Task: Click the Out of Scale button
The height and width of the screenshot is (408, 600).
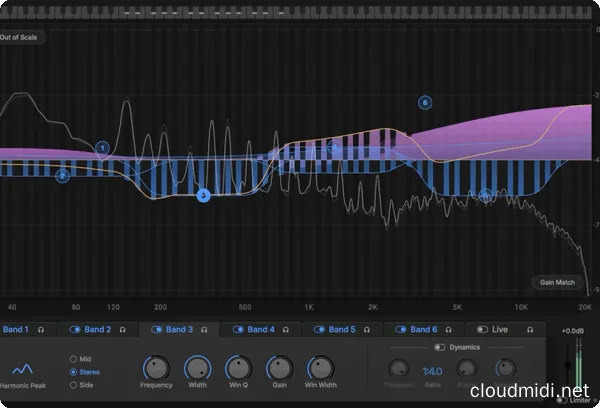Action: 20,38
